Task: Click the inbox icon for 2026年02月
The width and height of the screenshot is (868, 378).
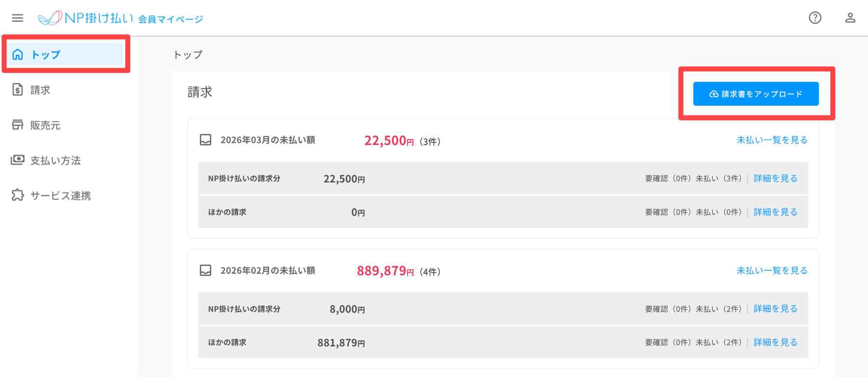Action: pos(205,270)
